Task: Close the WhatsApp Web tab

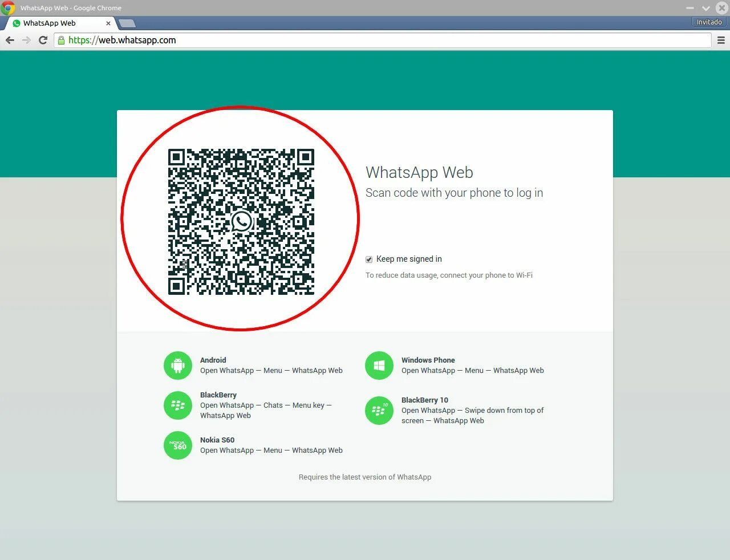Action: tap(108, 23)
